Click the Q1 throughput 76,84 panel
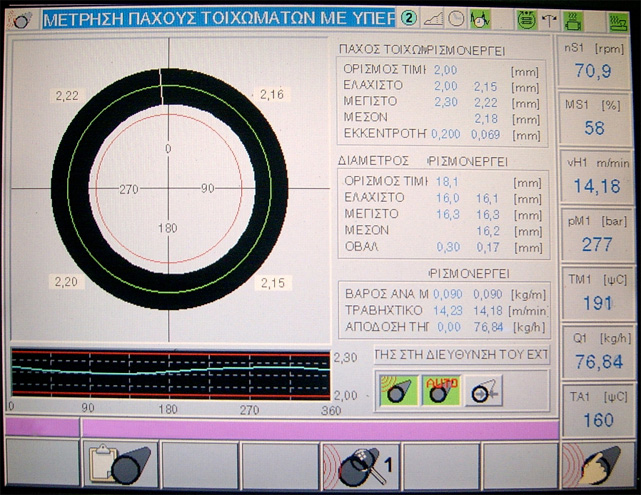The image size is (641, 495). (597, 360)
